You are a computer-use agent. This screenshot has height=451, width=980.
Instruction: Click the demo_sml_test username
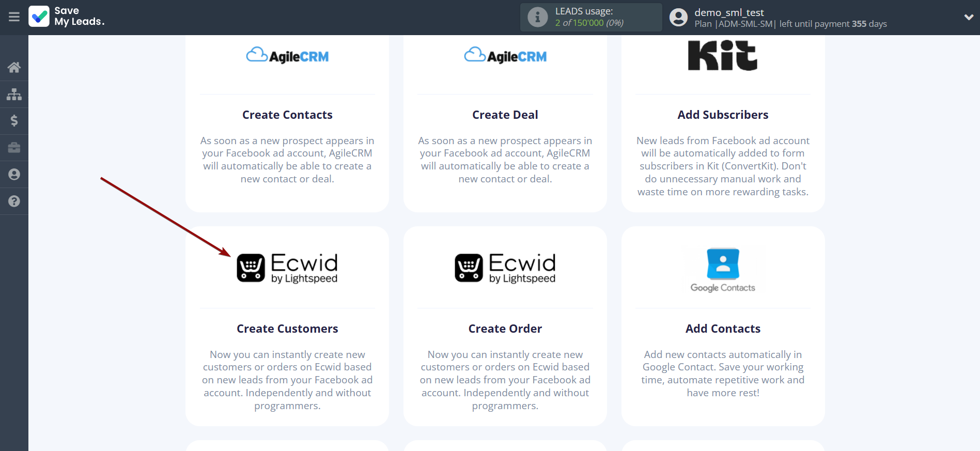(729, 12)
